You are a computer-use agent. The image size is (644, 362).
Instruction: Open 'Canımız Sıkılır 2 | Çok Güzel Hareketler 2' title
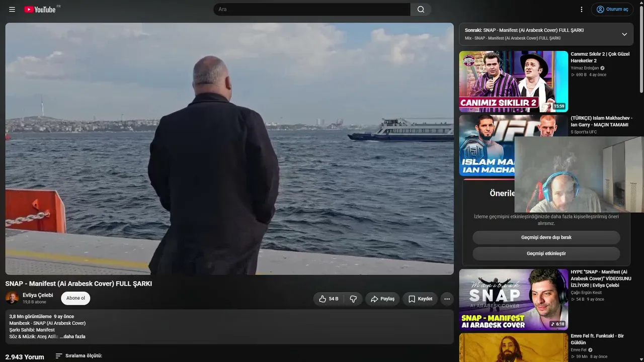click(600, 57)
